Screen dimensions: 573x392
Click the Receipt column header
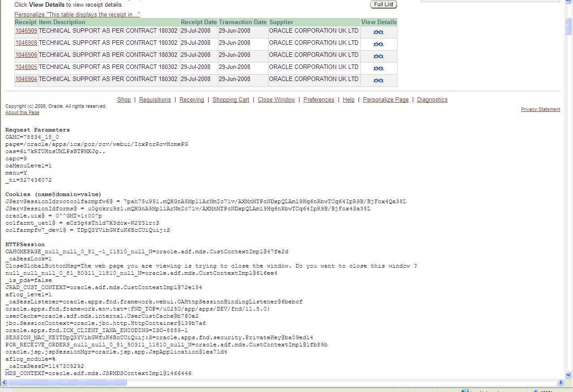[26, 22]
